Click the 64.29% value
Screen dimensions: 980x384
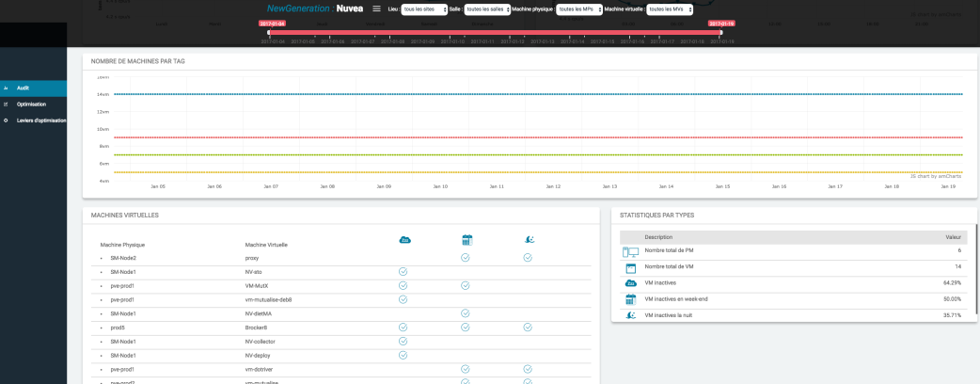click(953, 283)
